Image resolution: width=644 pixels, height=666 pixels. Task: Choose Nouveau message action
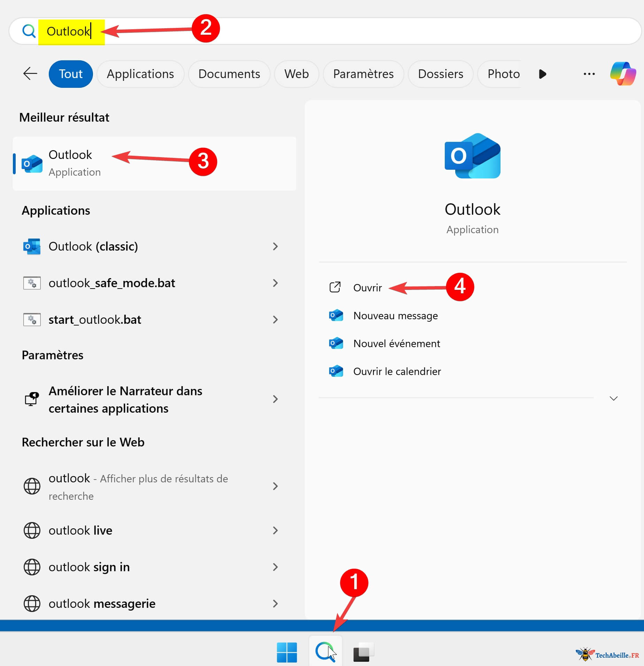[395, 315]
